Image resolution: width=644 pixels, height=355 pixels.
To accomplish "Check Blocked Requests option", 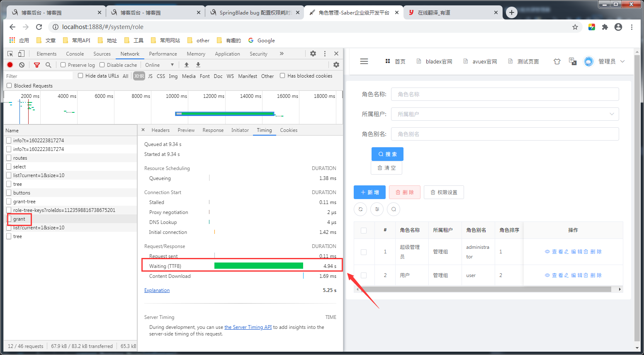I will click(9, 85).
